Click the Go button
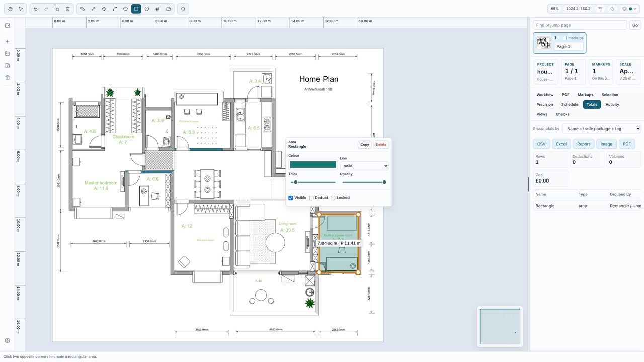The width and height of the screenshot is (644, 362). [635, 25]
